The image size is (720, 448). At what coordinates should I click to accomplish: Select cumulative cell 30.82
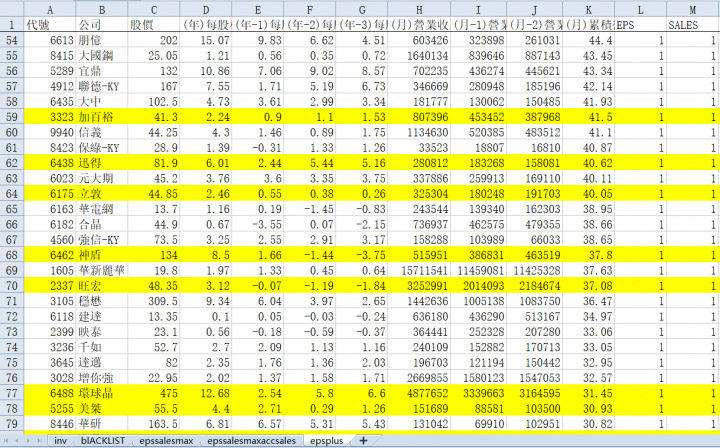coord(588,424)
